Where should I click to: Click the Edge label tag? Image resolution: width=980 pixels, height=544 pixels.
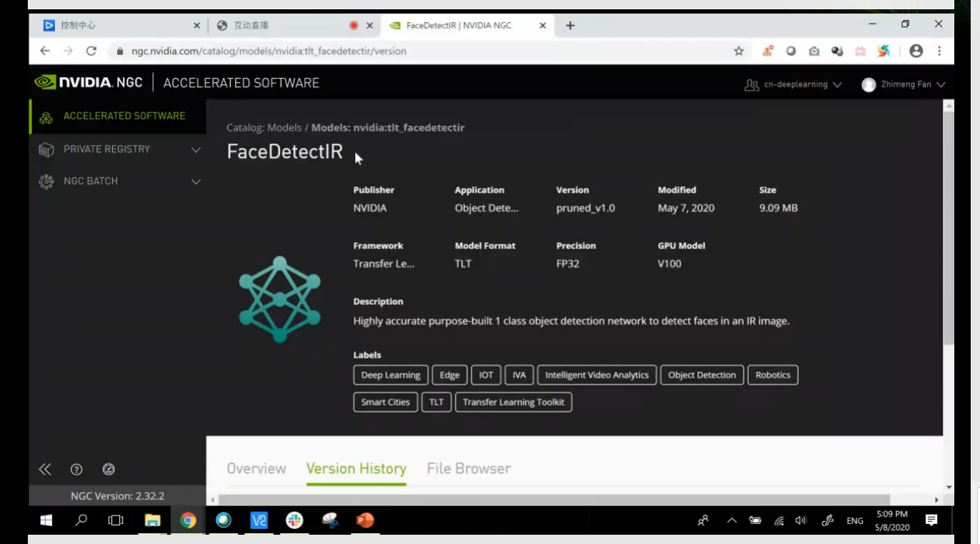point(449,375)
